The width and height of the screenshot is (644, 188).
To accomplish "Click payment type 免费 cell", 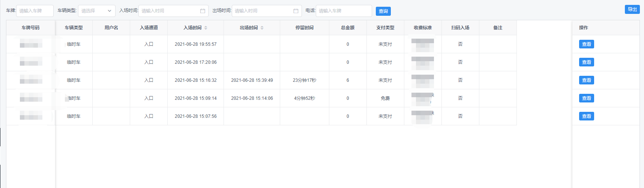I will click(x=385, y=98).
